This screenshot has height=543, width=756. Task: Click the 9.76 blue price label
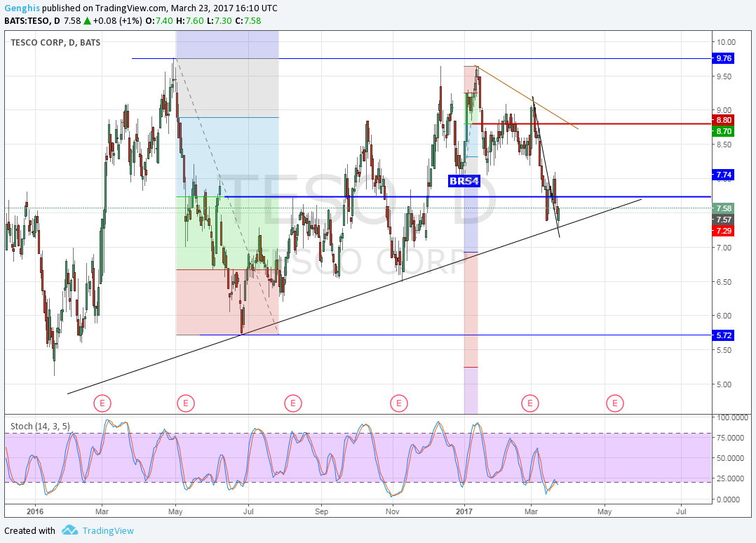click(723, 58)
